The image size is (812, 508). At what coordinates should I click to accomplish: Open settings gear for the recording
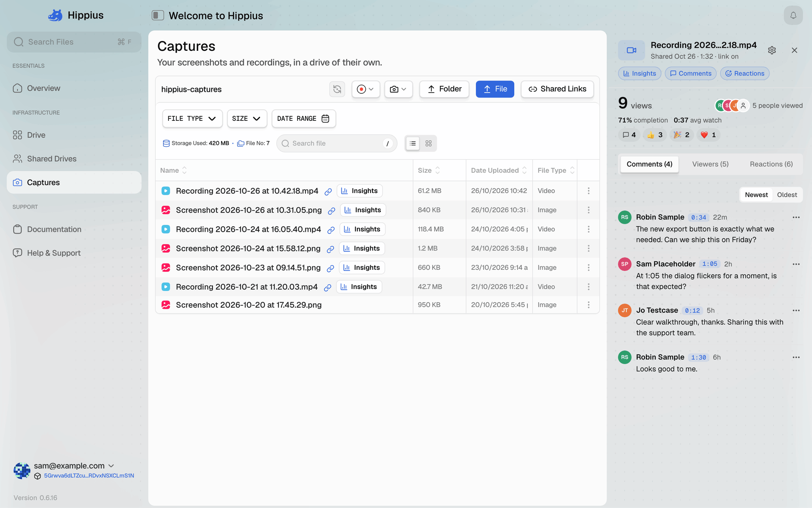point(772,50)
